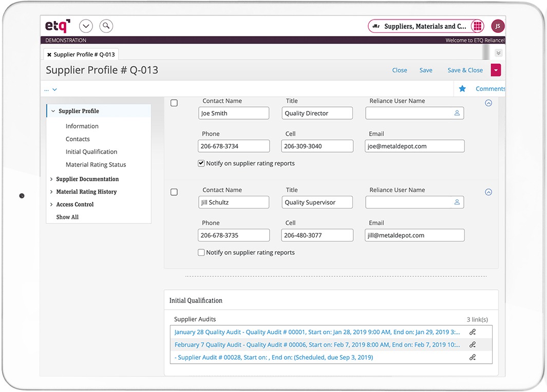Go to Initial Qualification in sidebar
This screenshot has height=392, width=547.
[x=91, y=152]
